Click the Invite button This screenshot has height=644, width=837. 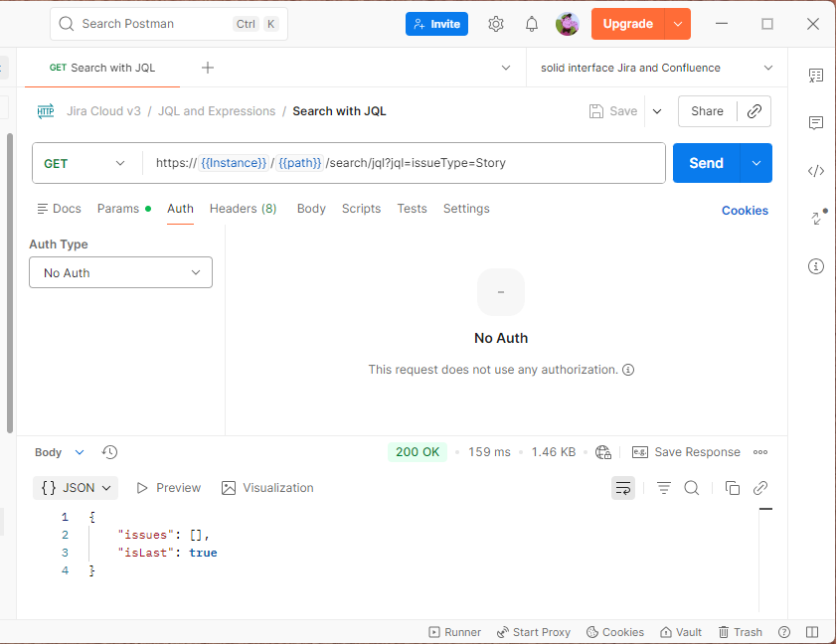[436, 24]
